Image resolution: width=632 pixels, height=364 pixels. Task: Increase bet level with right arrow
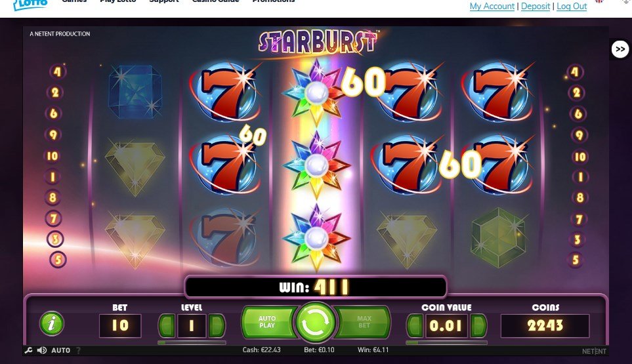click(217, 325)
